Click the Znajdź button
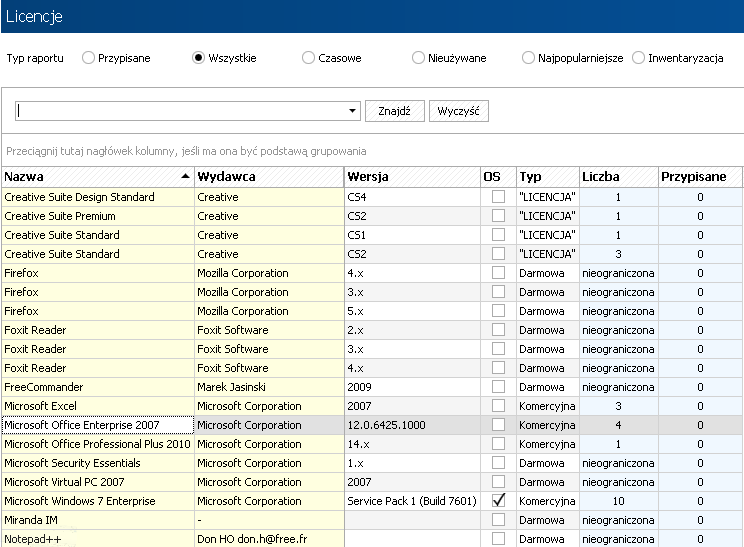Screen dimensions: 744x547 (394, 111)
